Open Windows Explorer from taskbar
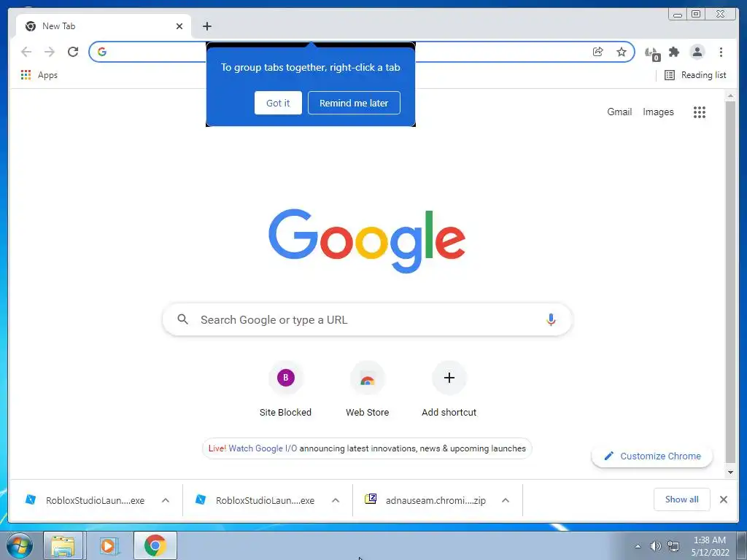This screenshot has width=747, height=560. (x=63, y=545)
